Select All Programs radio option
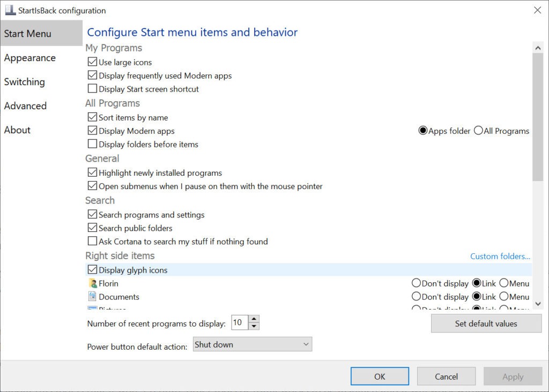 click(478, 131)
